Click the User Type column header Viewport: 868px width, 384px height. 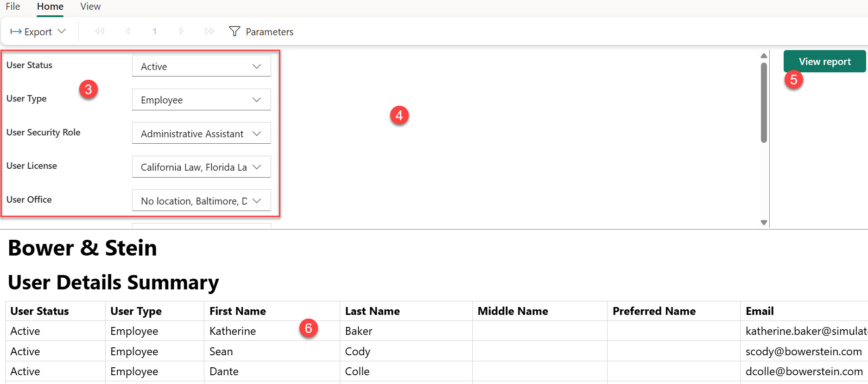155,311
